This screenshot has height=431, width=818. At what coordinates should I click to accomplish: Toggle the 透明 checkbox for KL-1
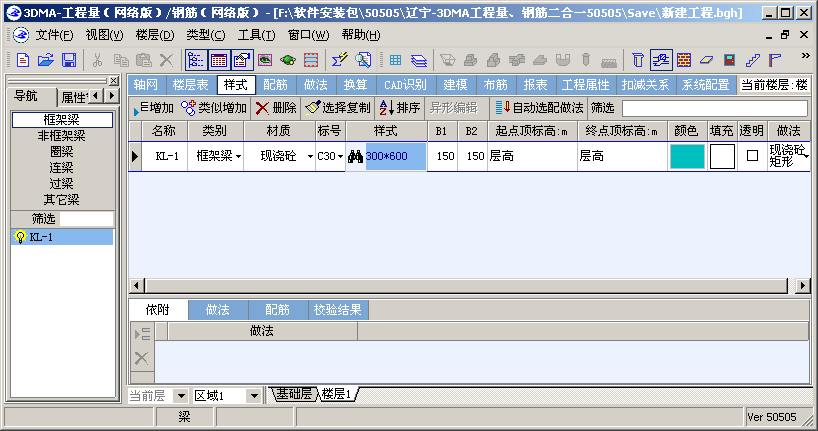click(752, 155)
